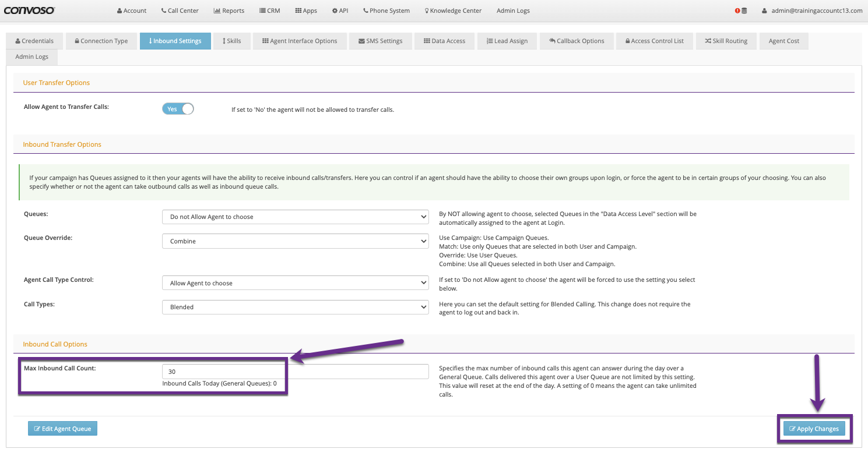868x456 pixels.
Task: Switch to the Skills tab
Action: tap(231, 41)
